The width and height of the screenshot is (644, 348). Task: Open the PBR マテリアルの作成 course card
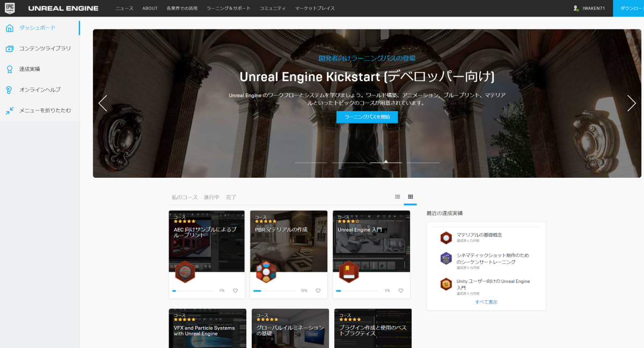coord(289,255)
